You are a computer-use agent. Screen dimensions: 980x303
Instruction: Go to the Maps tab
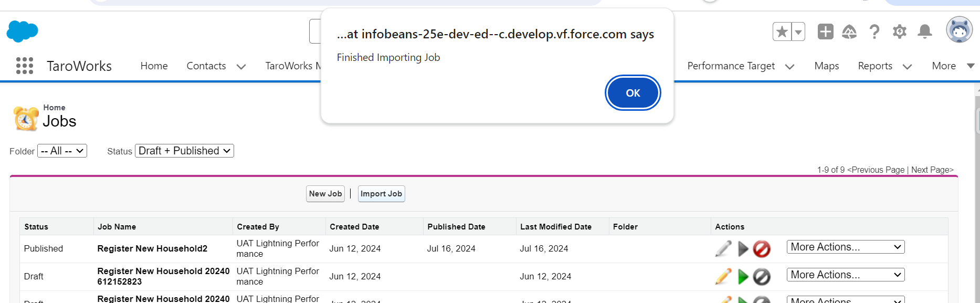pos(826,66)
